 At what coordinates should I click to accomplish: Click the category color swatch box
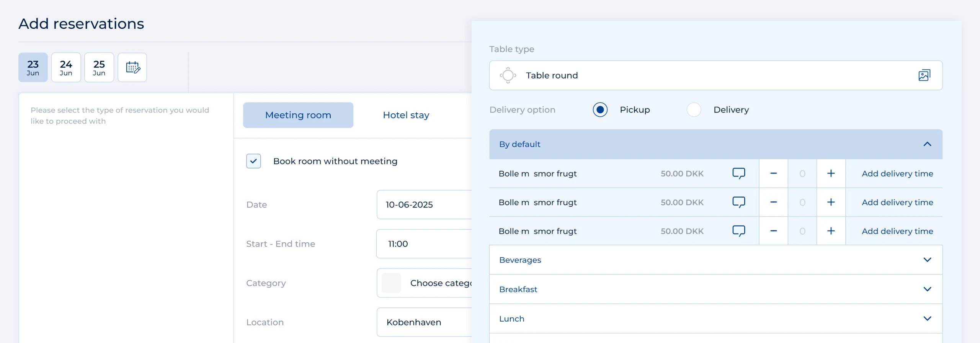point(391,283)
